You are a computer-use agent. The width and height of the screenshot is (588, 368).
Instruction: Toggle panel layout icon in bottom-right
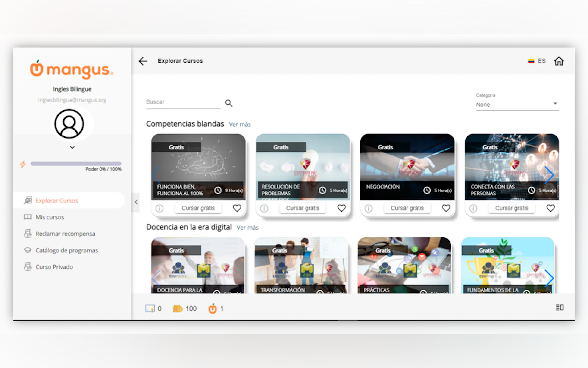(559, 307)
